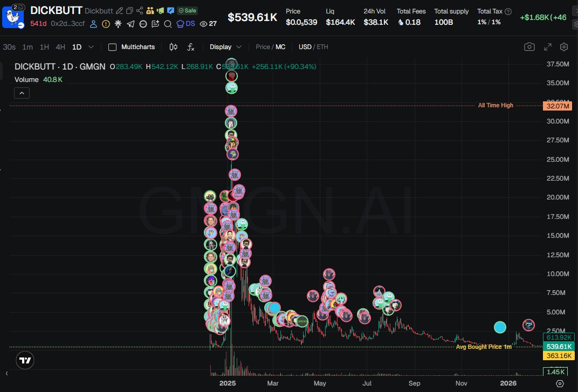The height and width of the screenshot is (392, 578).
Task: Switch chart to MC mode
Action: 280,47
